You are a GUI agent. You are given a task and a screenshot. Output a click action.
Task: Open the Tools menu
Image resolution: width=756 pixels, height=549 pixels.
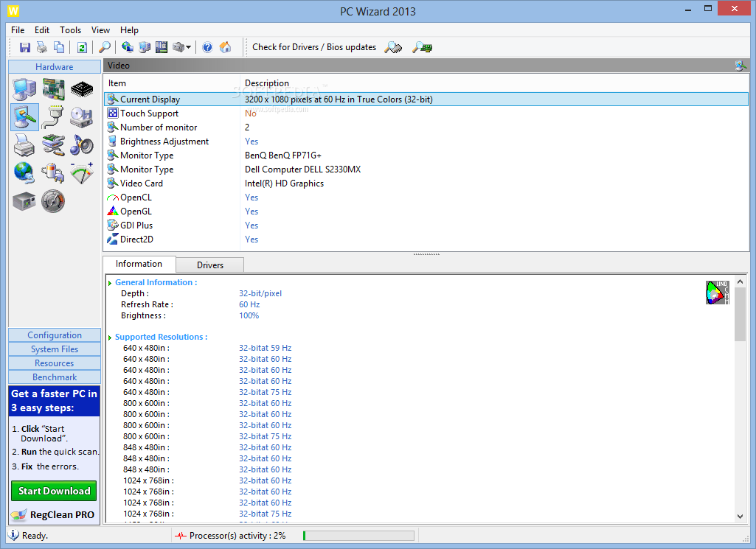click(x=70, y=30)
